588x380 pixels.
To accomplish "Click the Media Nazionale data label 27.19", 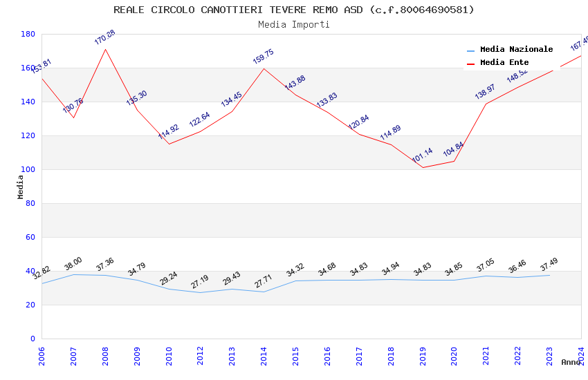I will click(x=200, y=282).
